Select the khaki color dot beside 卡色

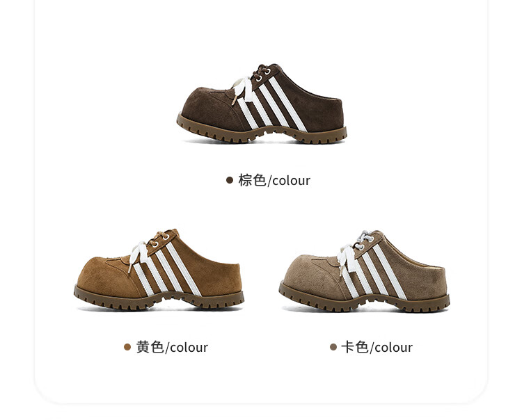click(x=333, y=347)
